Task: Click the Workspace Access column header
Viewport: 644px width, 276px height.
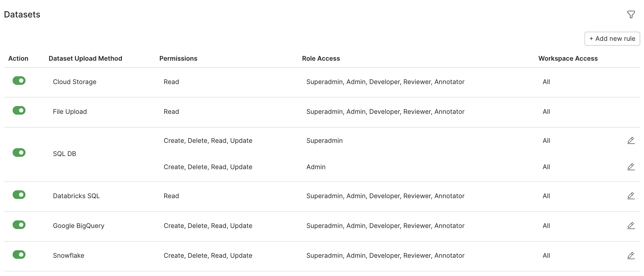Action: [568, 59]
